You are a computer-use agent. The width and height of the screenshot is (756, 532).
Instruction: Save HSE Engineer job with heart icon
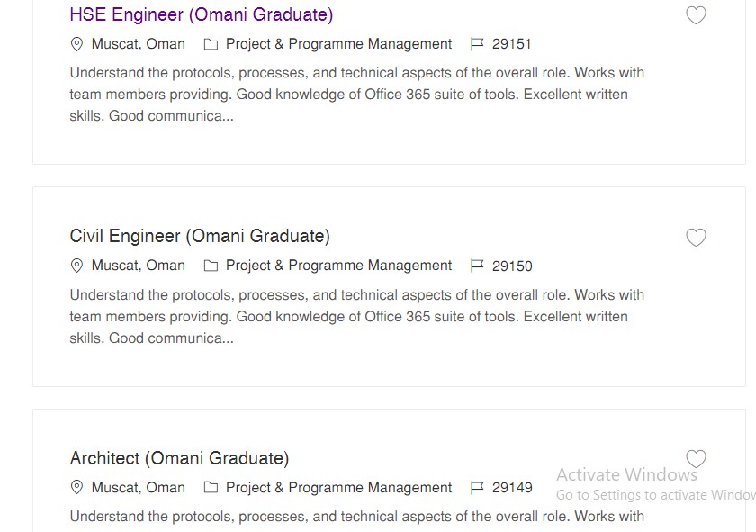click(x=696, y=15)
